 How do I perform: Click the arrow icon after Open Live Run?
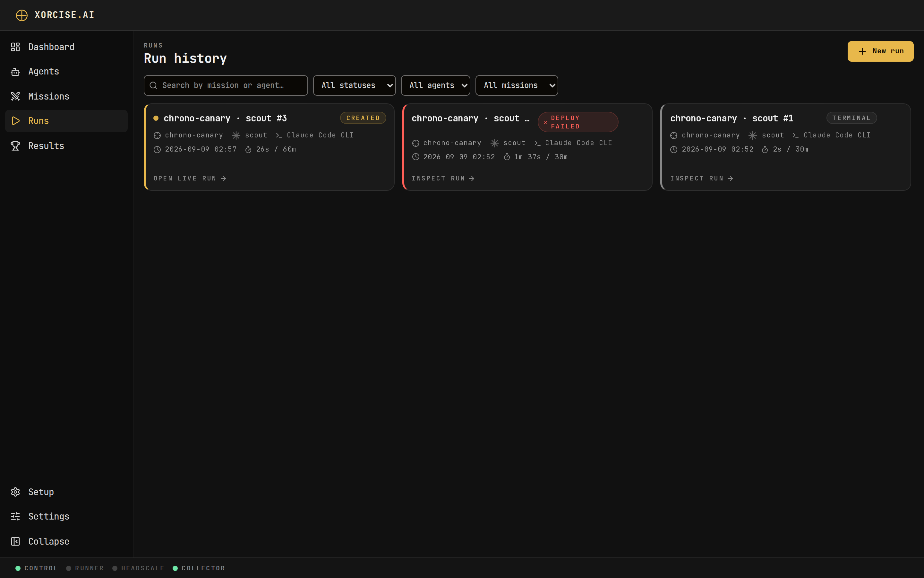coord(223,179)
